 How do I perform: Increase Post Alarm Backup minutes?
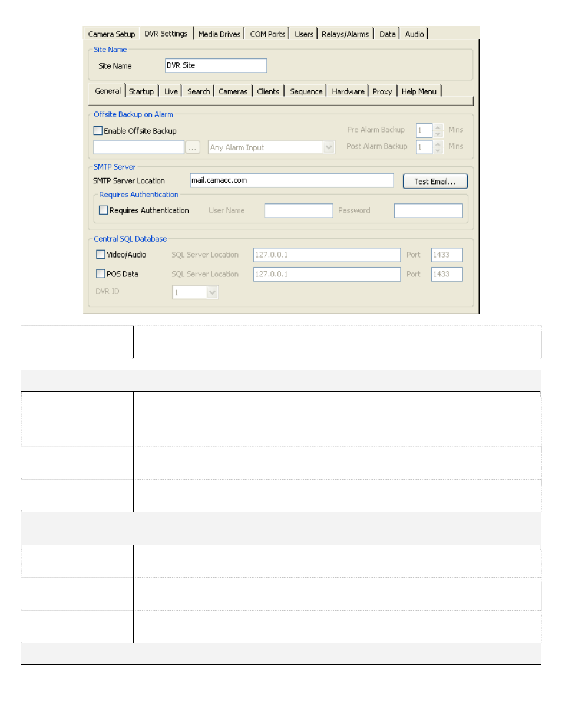click(x=438, y=143)
